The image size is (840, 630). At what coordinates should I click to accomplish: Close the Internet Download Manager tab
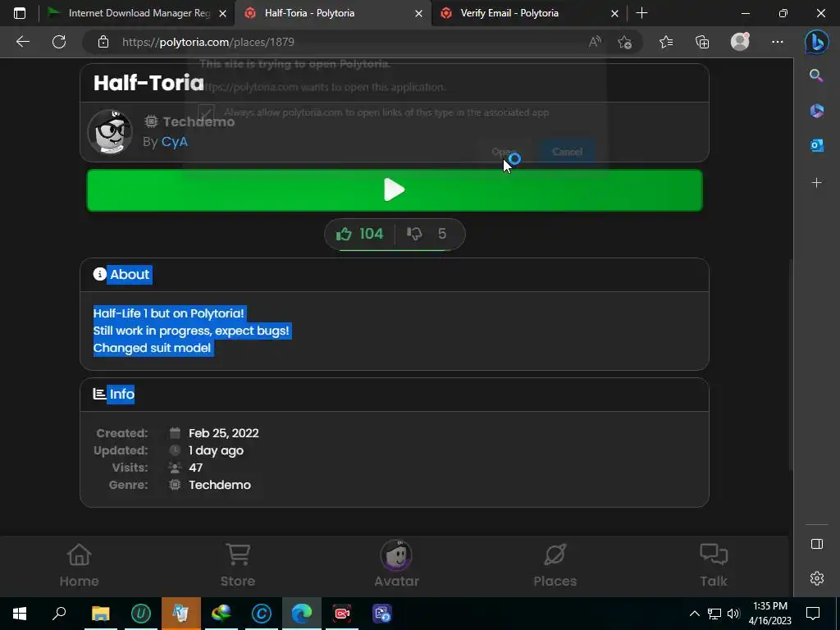223,13
